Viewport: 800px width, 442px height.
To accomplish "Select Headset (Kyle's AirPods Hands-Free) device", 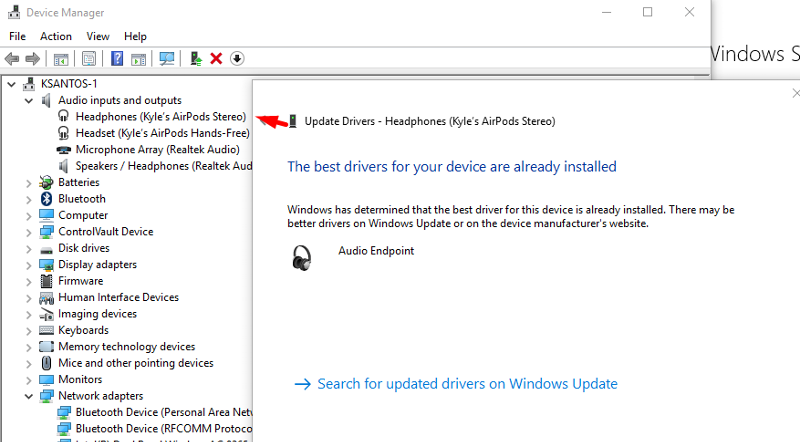I will [x=163, y=133].
